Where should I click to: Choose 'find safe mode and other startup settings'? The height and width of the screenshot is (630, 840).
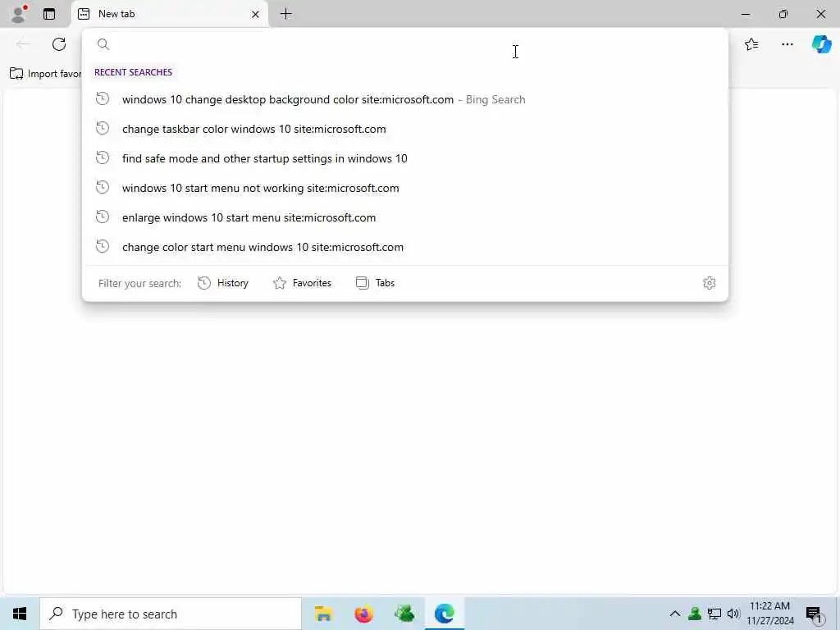coord(405,158)
